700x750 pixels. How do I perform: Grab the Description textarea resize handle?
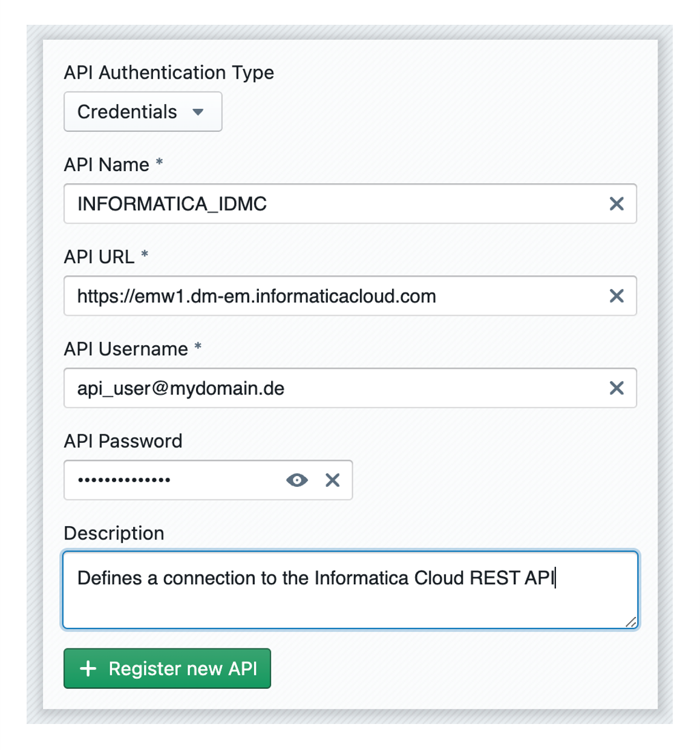click(631, 622)
